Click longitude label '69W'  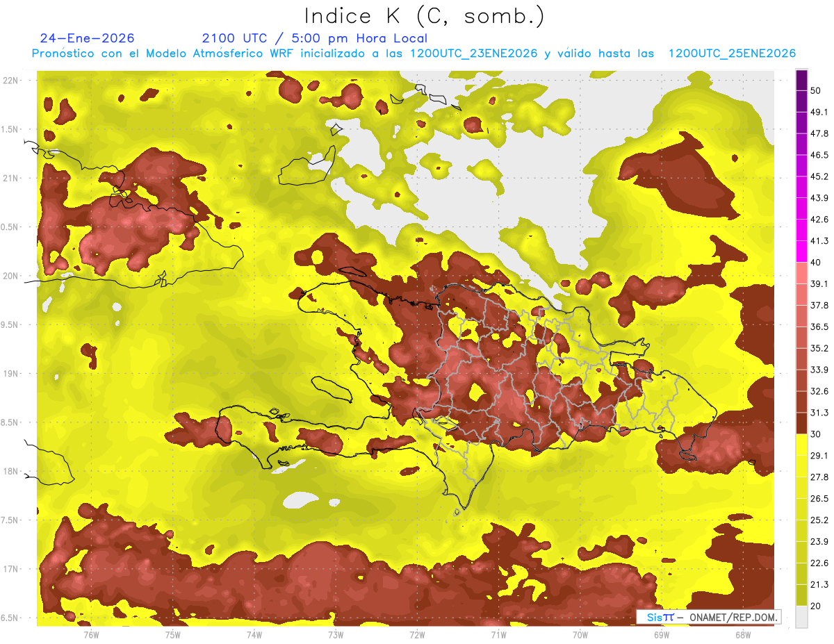[x=662, y=635]
